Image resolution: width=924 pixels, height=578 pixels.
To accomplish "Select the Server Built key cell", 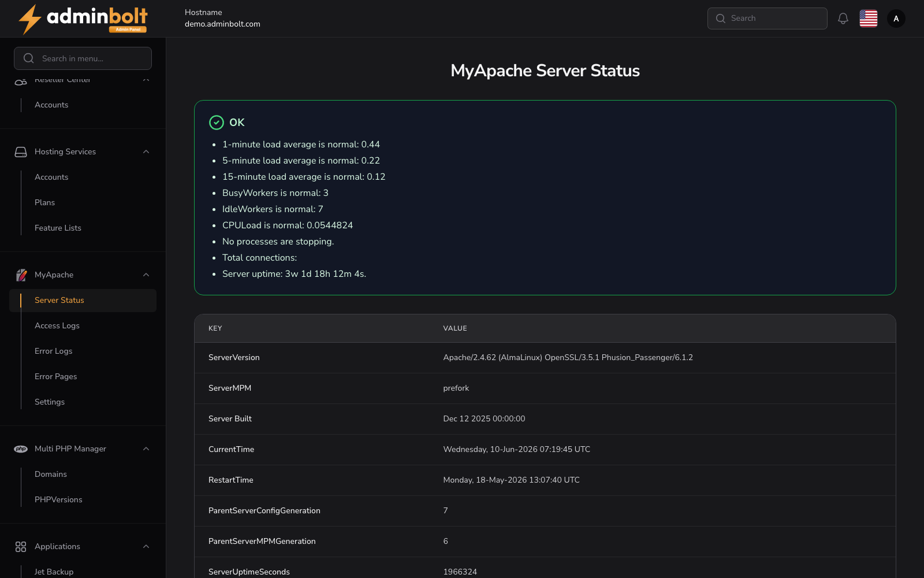I will pos(230,419).
